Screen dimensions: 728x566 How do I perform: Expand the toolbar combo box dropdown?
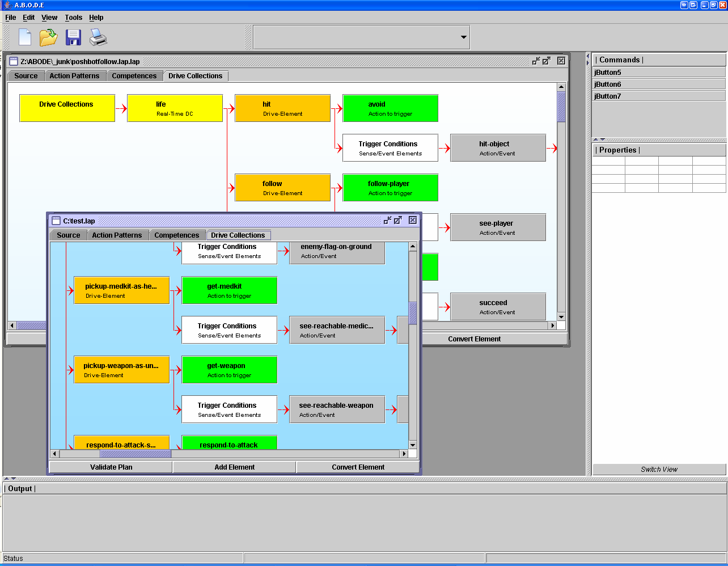(463, 37)
